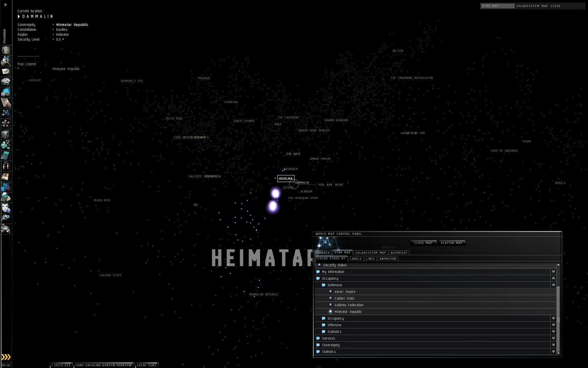The image size is (588, 368).
Task: Open the mail envelope icon
Action: click(x=6, y=71)
